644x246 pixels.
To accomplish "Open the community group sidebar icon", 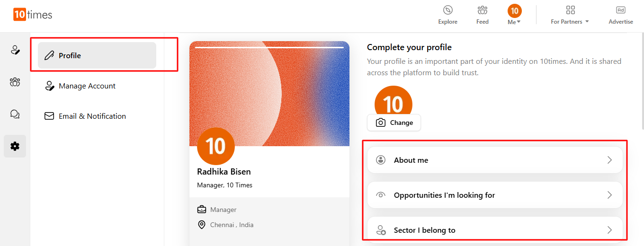I will (x=15, y=82).
